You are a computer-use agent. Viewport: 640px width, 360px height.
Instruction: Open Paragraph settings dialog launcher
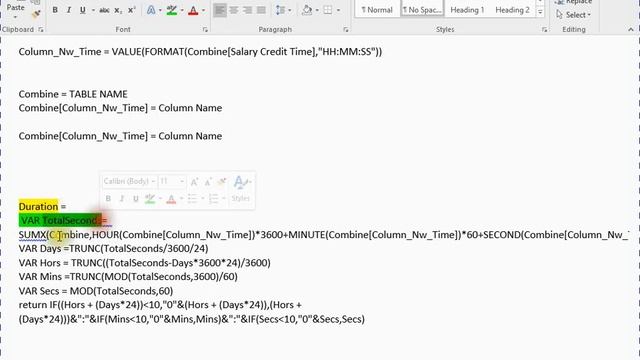click(346, 29)
